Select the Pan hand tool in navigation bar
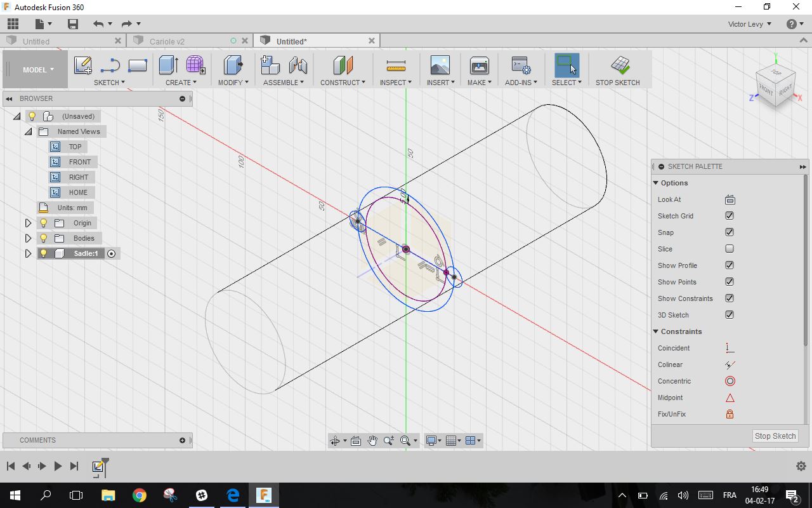Viewport: 812px width, 508px height. (372, 441)
